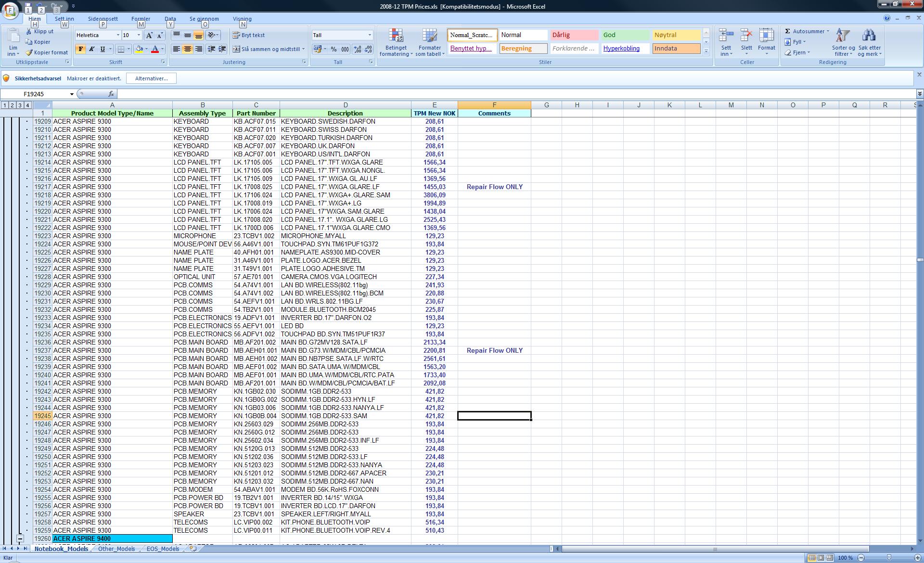Viewport: 924px width, 563px height.
Task: Toggle middle vertical alignment
Action: coord(188,35)
